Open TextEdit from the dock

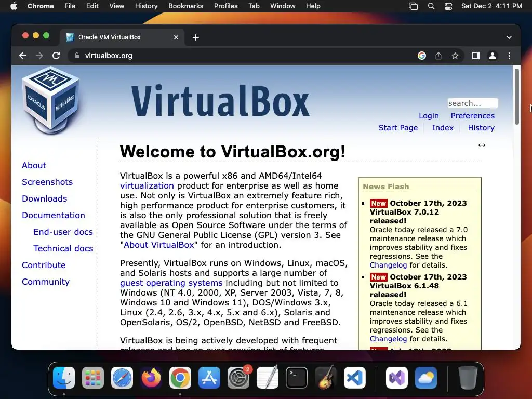268,378
